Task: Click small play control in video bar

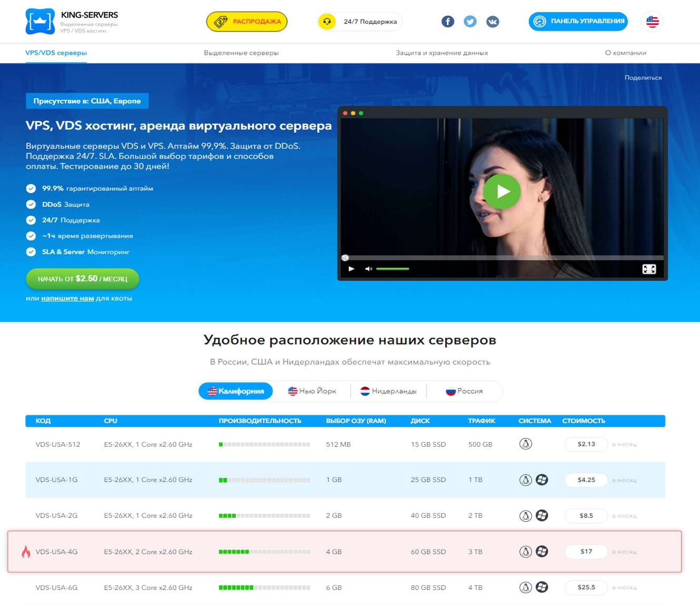Action: (352, 269)
